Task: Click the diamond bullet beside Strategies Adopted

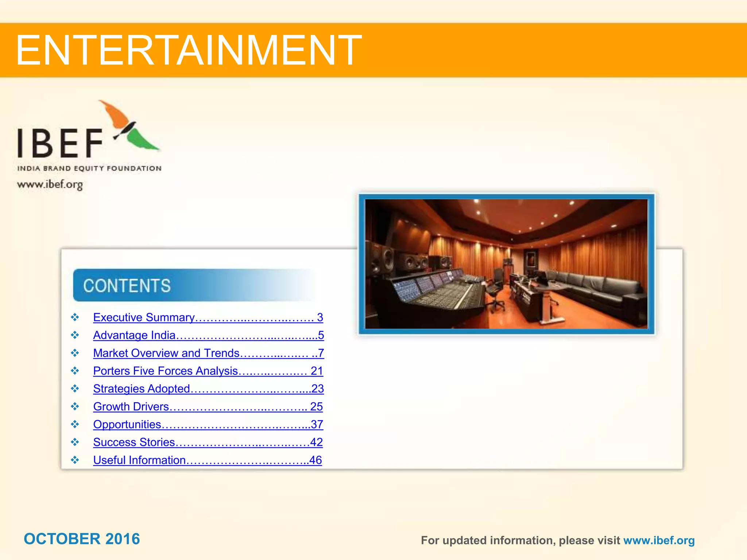Action: [x=75, y=389]
